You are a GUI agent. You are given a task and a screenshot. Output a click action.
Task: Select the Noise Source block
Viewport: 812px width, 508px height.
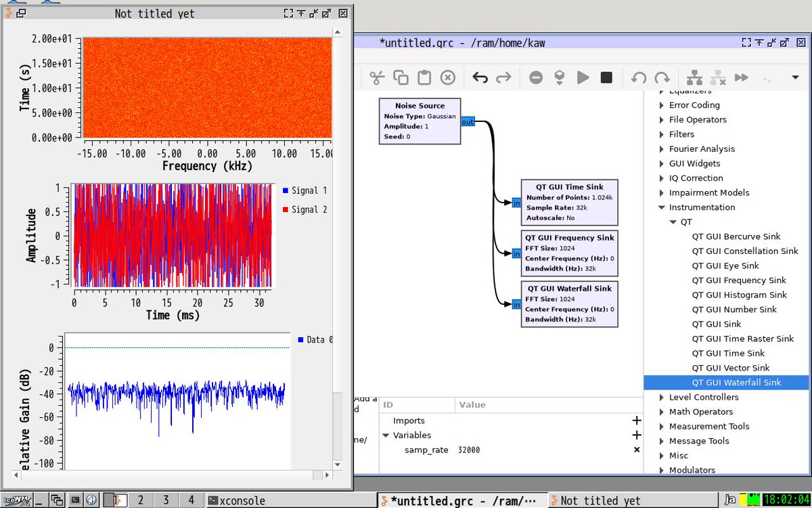click(420, 121)
